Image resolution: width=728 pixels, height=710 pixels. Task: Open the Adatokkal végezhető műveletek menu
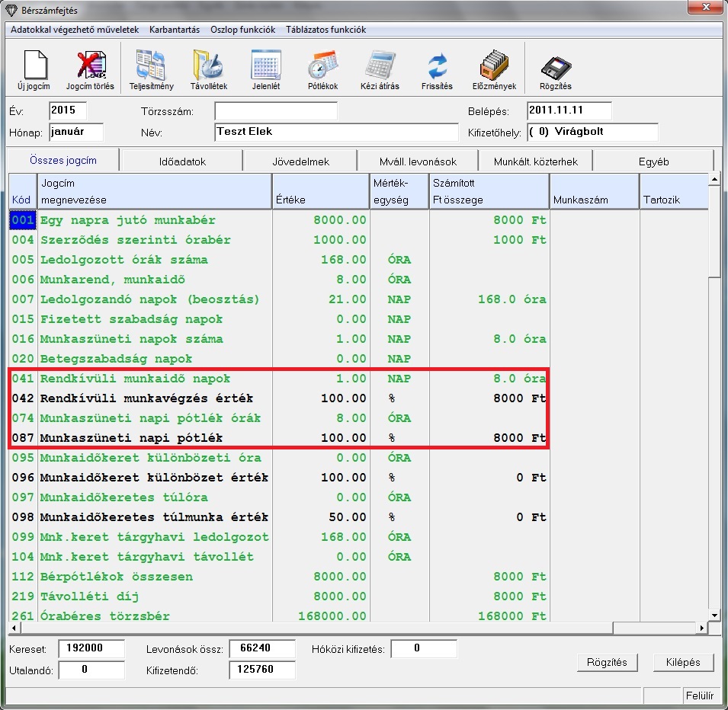pyautogui.click(x=75, y=30)
